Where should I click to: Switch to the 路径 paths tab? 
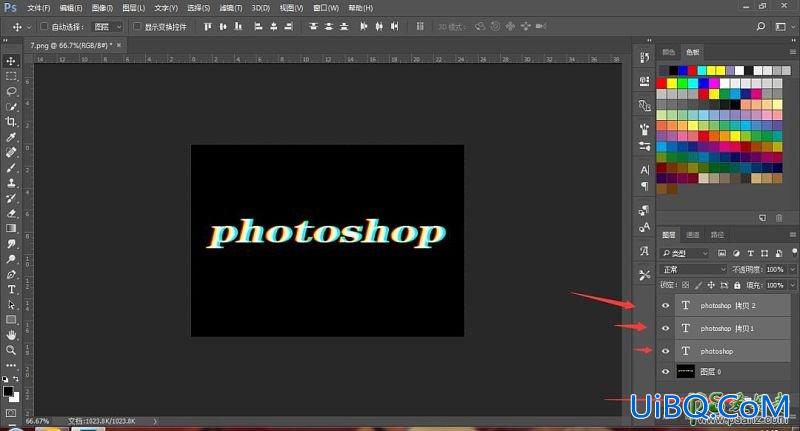click(x=717, y=235)
